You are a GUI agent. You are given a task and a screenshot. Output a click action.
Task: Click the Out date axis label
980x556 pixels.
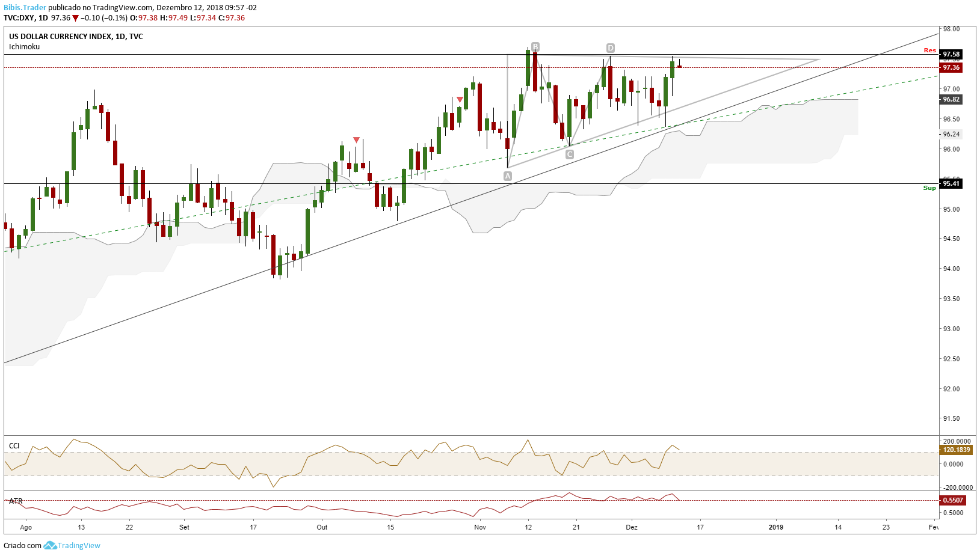pyautogui.click(x=322, y=527)
